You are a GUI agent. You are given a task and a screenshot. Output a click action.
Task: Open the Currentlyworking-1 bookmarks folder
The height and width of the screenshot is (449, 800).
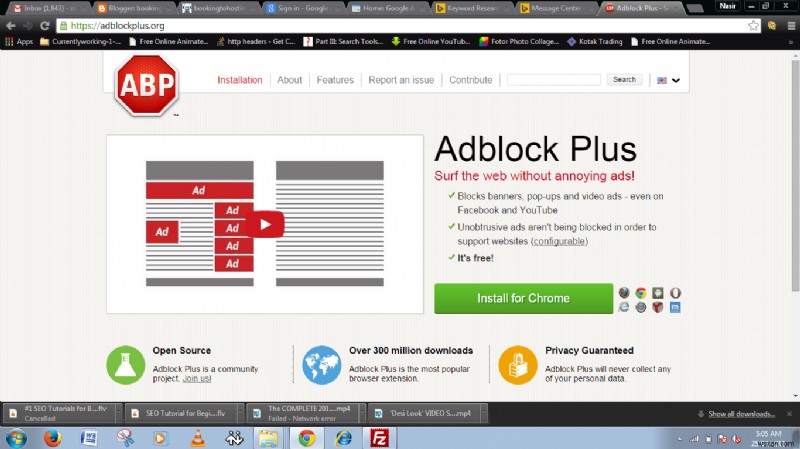(81, 41)
